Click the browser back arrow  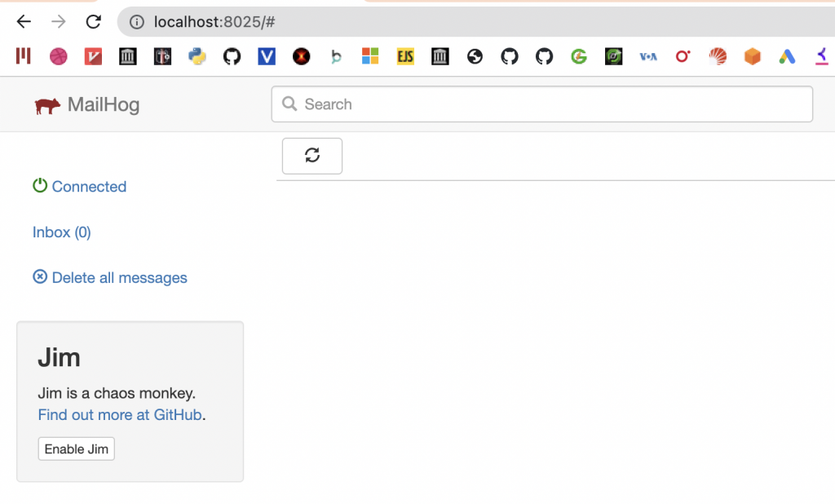[24, 22]
